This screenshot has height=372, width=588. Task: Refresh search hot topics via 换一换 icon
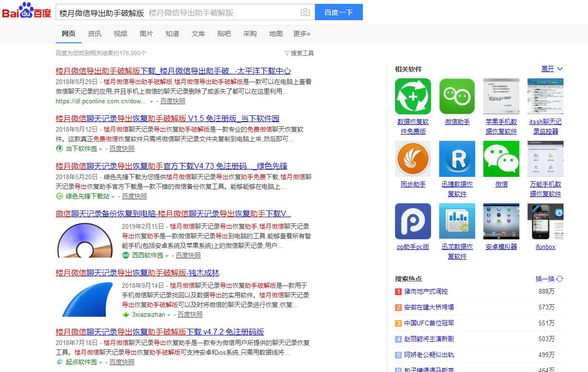560,279
